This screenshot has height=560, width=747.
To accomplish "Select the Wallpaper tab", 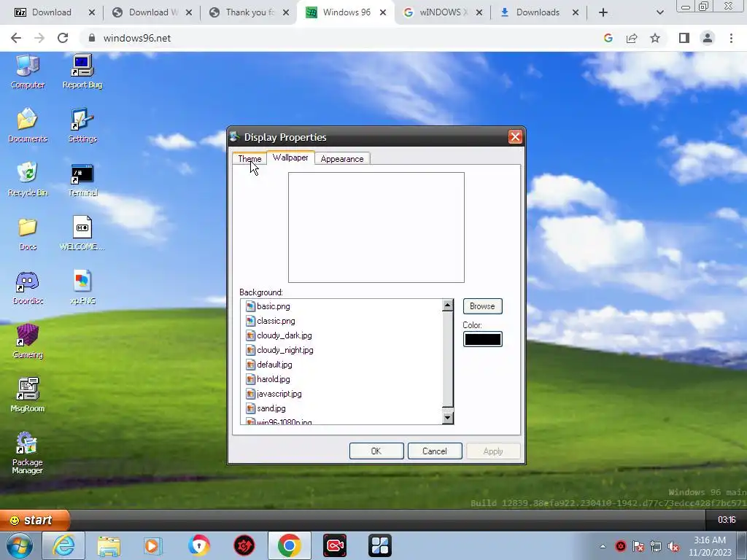I will click(290, 157).
